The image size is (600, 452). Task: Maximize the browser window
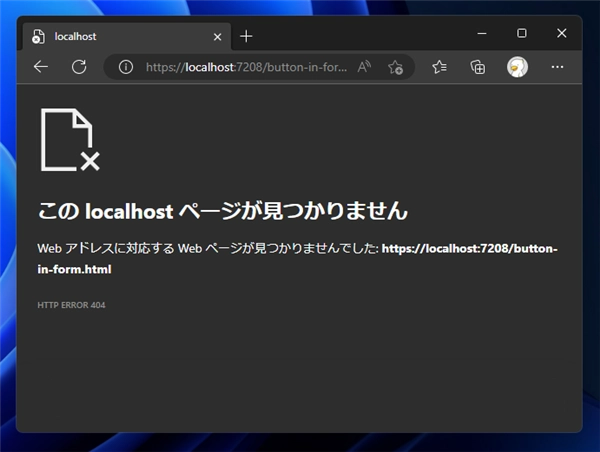coord(522,33)
